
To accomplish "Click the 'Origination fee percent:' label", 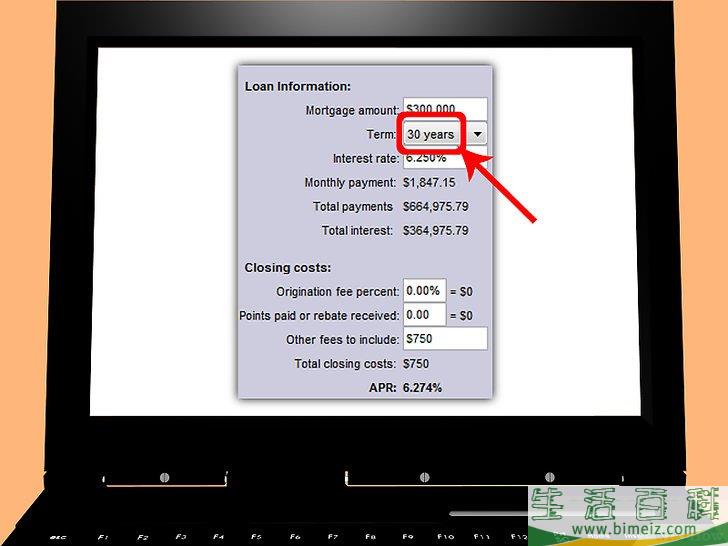I will coord(338,292).
